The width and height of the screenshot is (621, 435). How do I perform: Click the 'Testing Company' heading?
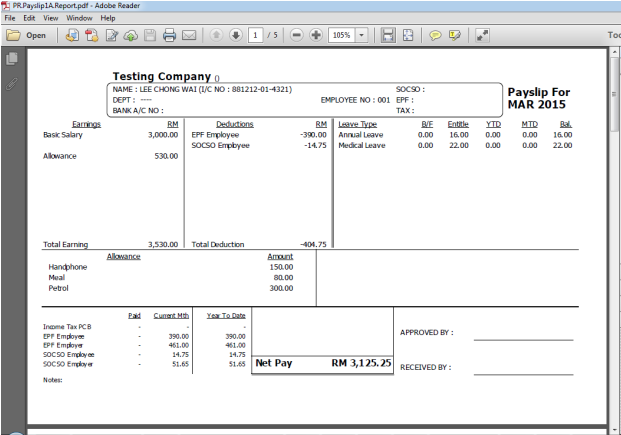coord(162,76)
